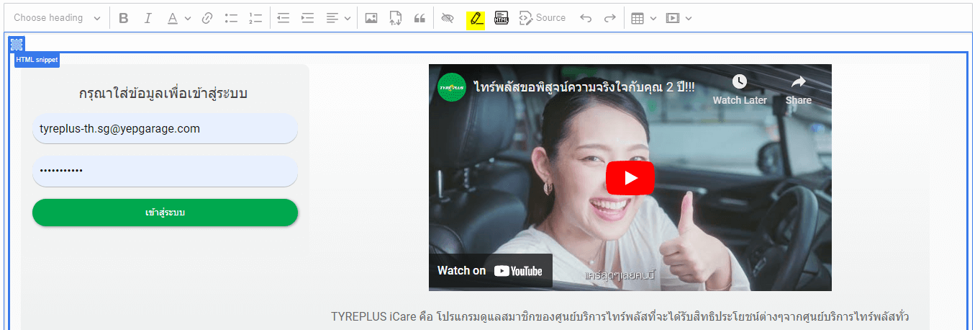Click the email input field

(x=165, y=129)
